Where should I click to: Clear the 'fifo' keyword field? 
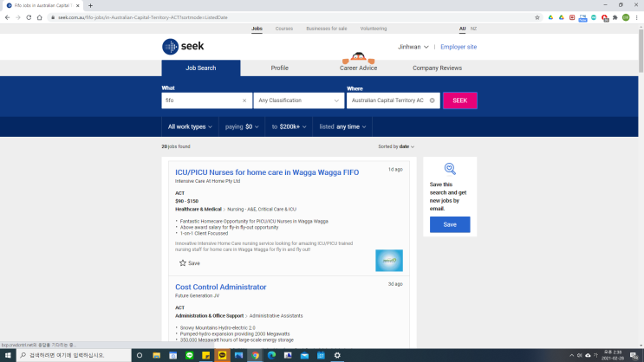click(244, 100)
